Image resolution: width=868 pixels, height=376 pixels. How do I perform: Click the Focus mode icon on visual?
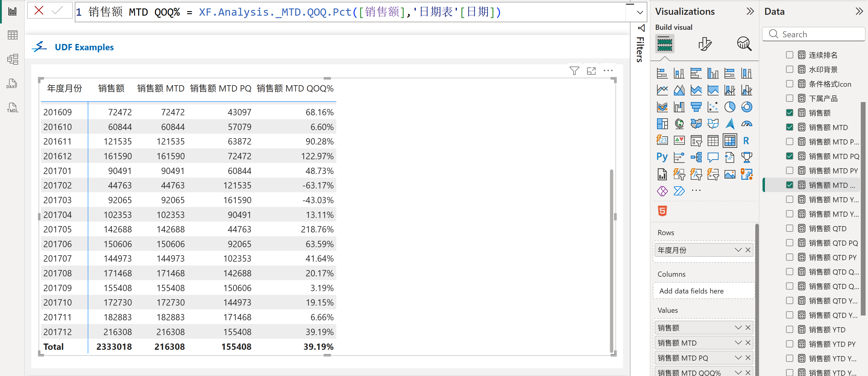(591, 71)
